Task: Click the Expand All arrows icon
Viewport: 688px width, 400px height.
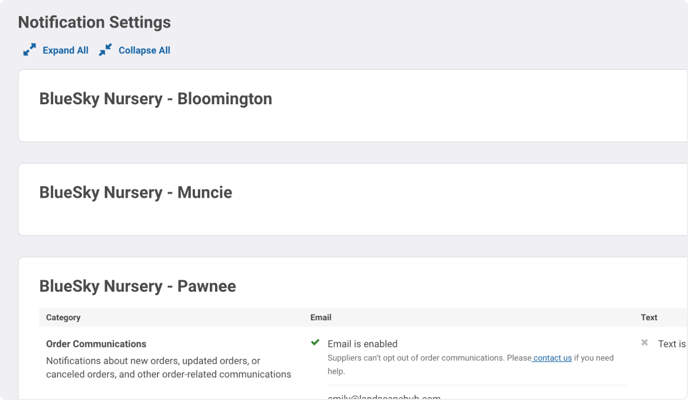Action: 29,50
